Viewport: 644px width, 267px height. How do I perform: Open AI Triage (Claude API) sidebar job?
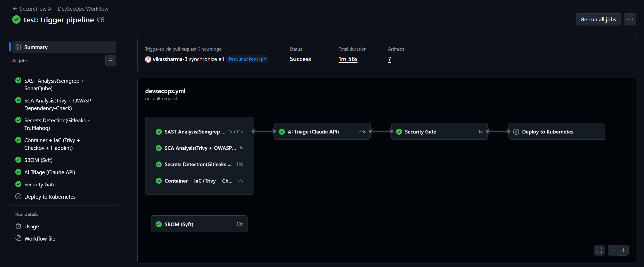pyautogui.click(x=64, y=172)
